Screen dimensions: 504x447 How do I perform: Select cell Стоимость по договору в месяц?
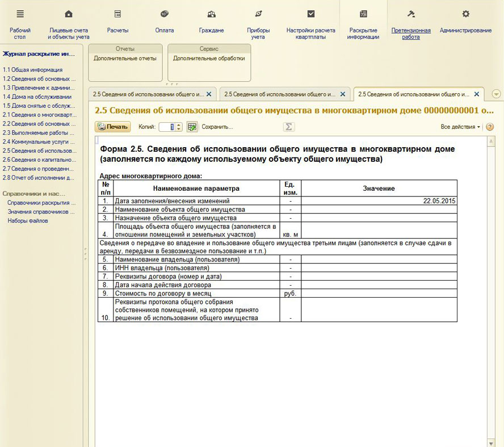pos(196,293)
